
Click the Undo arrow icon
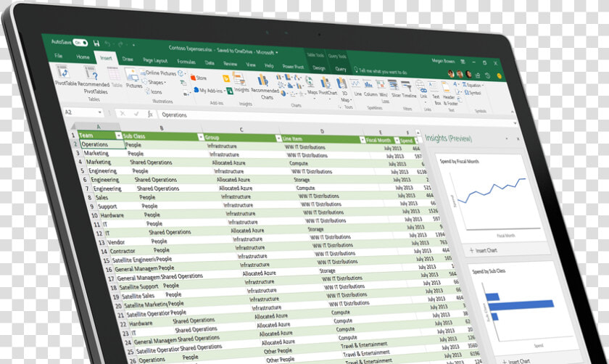click(107, 44)
